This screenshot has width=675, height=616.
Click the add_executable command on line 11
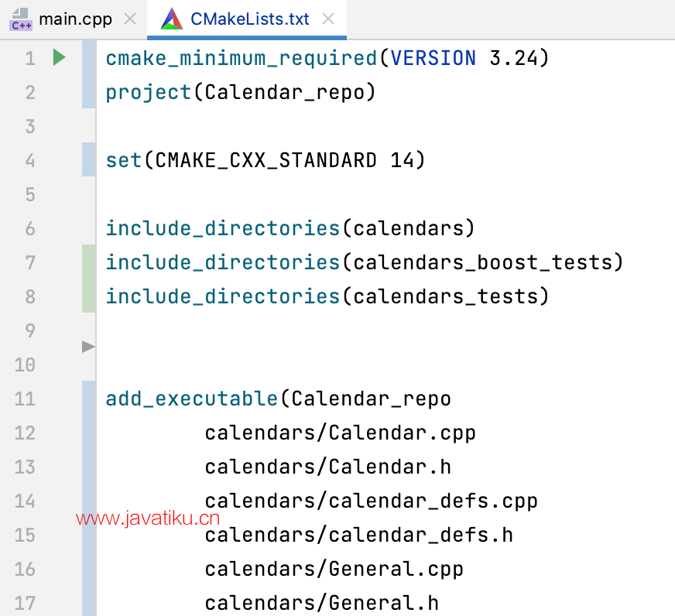point(192,399)
